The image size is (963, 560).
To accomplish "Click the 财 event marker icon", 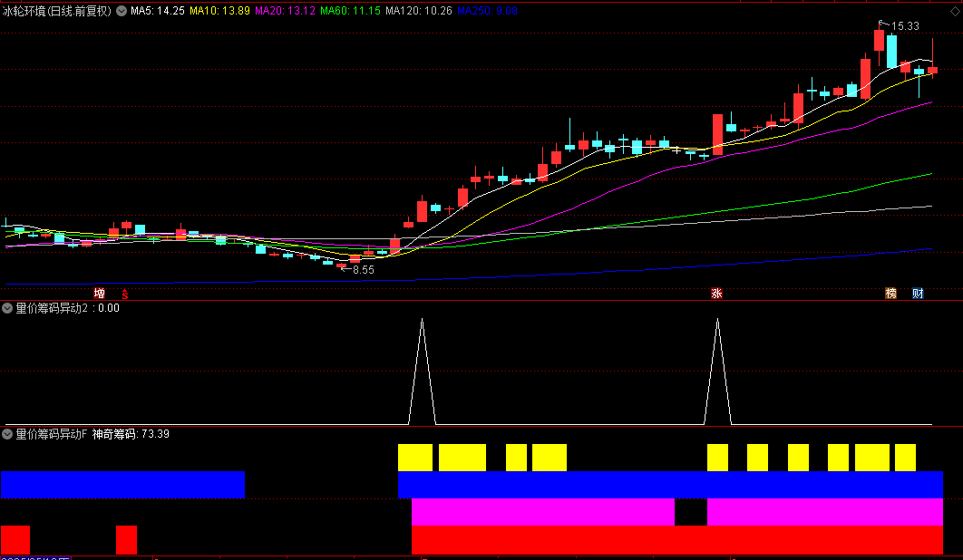I will click(918, 293).
